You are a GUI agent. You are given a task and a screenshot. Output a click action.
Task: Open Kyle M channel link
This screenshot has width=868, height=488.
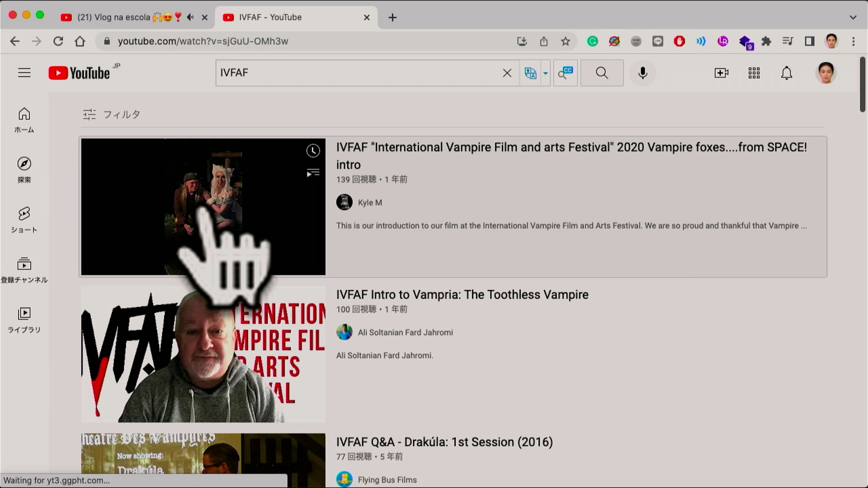370,202
